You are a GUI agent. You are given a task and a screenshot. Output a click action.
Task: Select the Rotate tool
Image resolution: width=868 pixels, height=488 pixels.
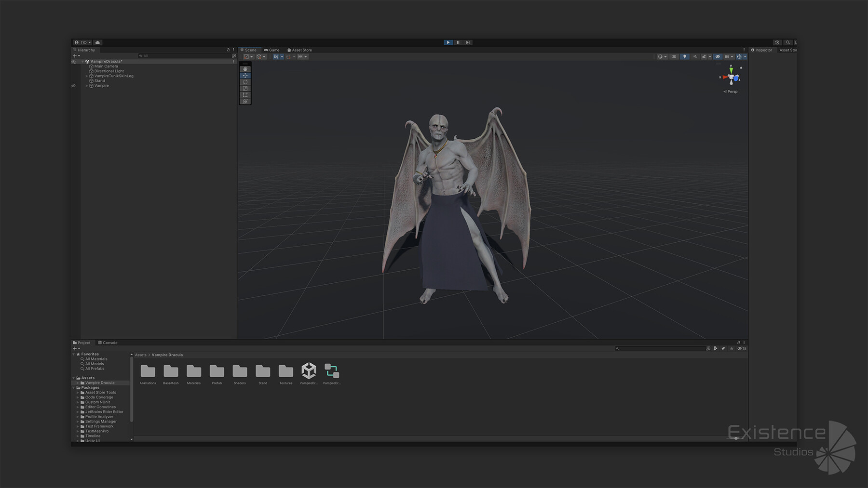pos(245,82)
